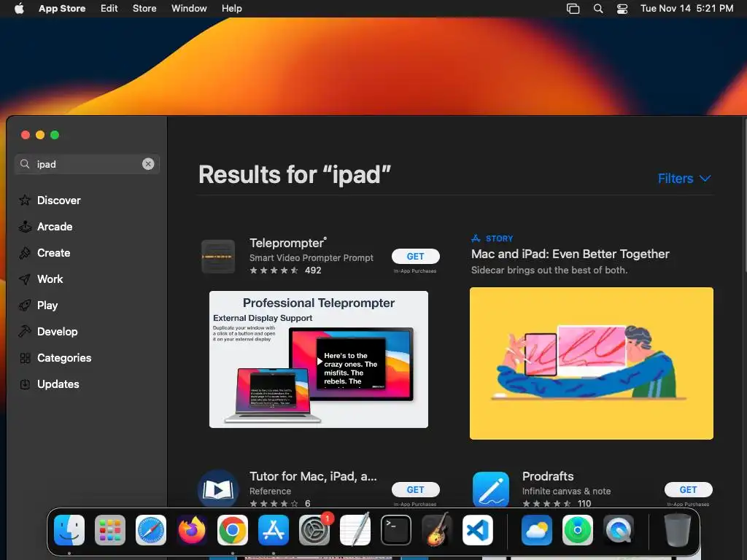The width and height of the screenshot is (747, 560).
Task: Open Google Chrome from the Dock
Action: pyautogui.click(x=233, y=530)
